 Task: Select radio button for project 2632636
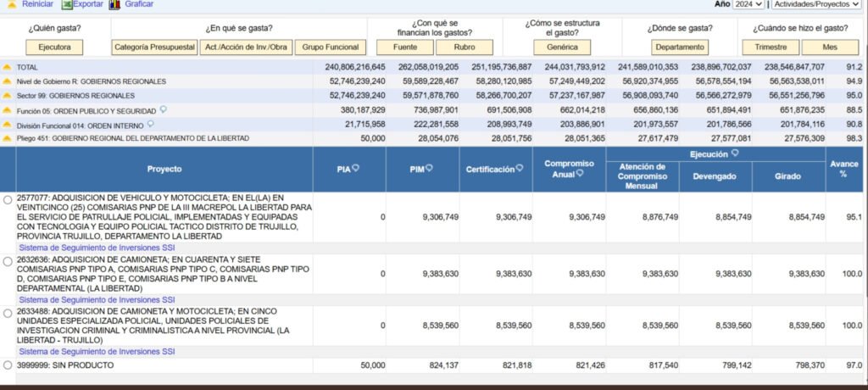tap(8, 261)
